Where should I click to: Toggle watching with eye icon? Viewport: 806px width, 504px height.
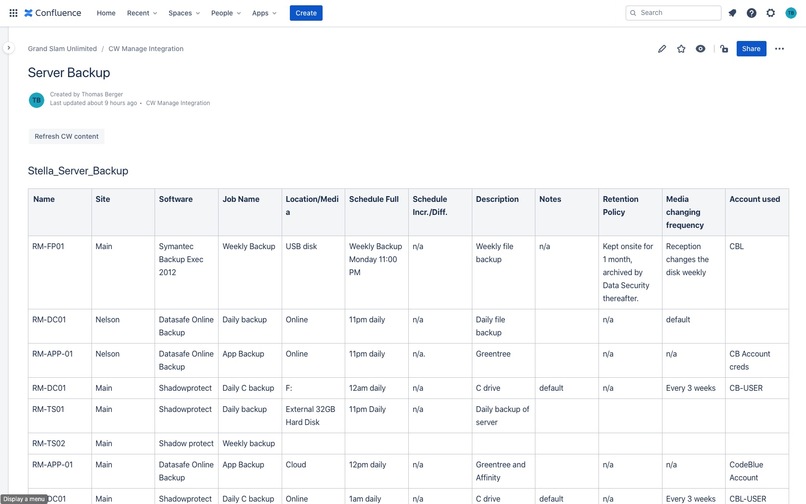(700, 49)
